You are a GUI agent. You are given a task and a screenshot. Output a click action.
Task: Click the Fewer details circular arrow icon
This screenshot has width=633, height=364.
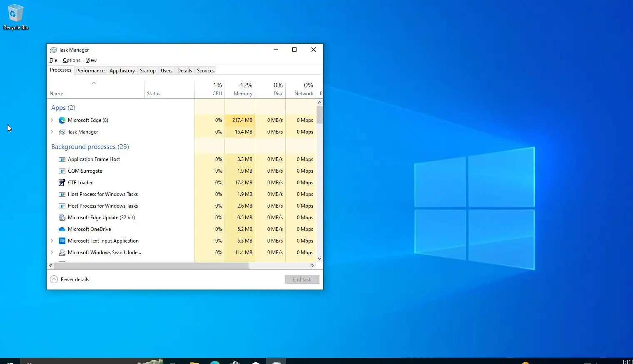pyautogui.click(x=54, y=280)
